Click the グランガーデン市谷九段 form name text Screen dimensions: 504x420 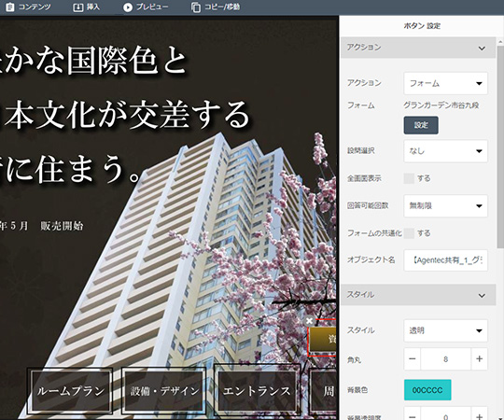click(441, 105)
